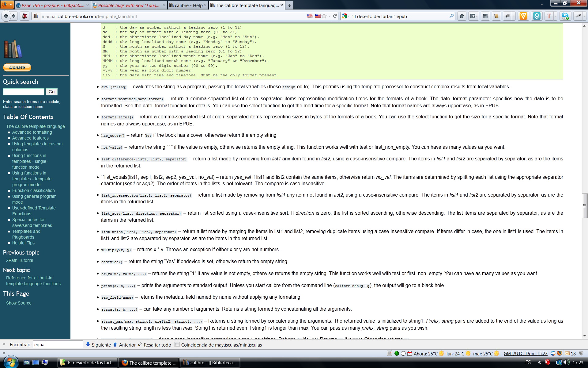588x368 pixels.
Task: Reload the page with refresh icon
Action: (335, 16)
